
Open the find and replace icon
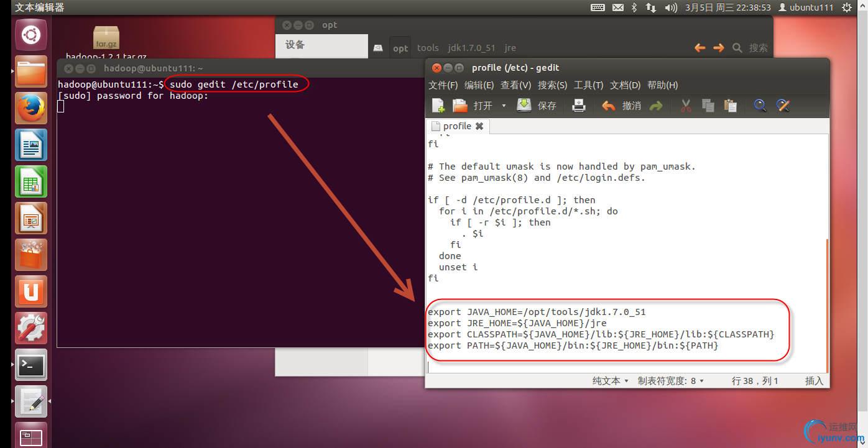(x=783, y=106)
